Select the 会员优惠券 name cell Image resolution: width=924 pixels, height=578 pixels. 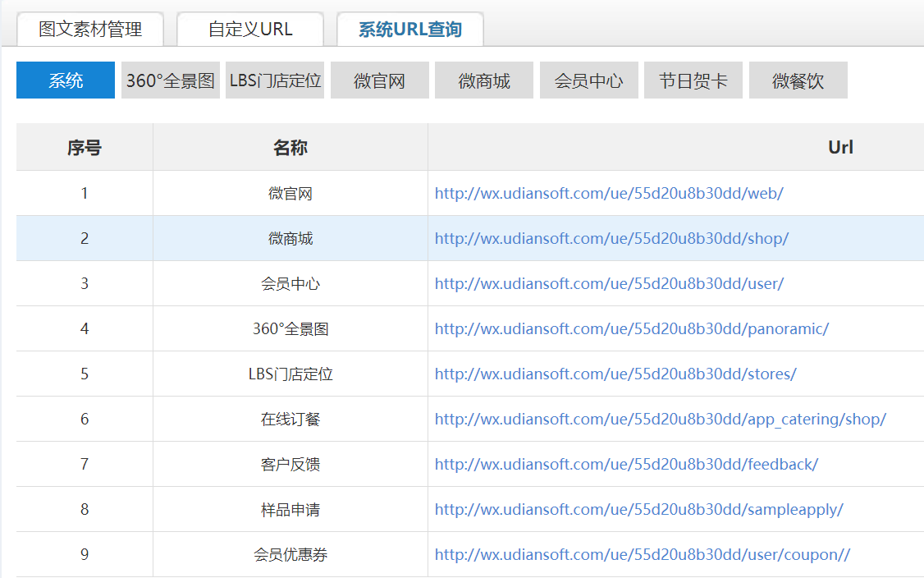290,554
